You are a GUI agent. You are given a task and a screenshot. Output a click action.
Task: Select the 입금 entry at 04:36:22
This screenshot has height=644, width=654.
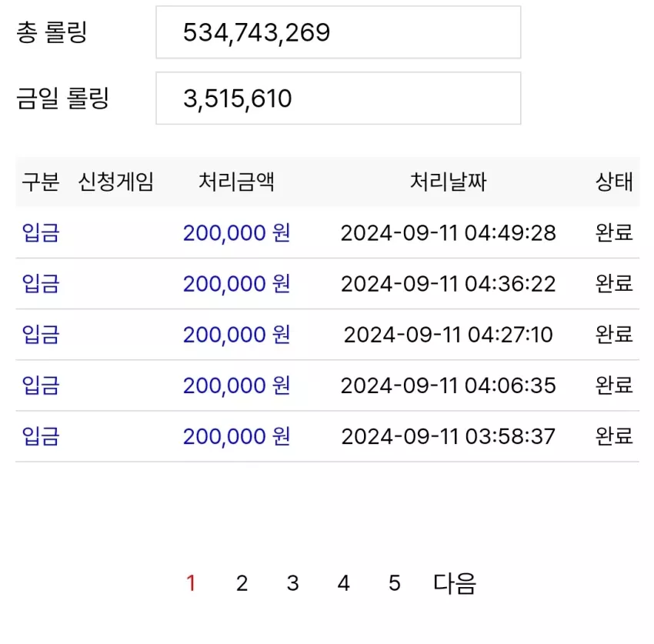coord(41,284)
